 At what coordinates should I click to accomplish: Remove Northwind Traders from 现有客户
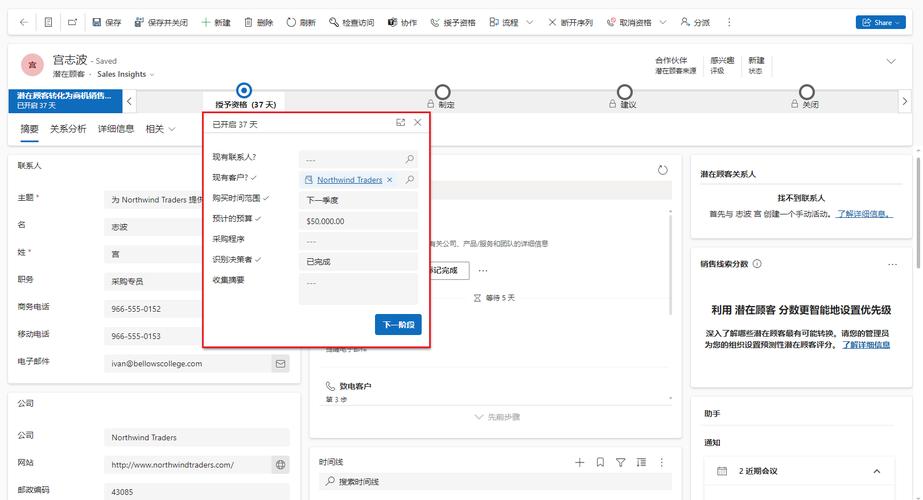pos(390,180)
